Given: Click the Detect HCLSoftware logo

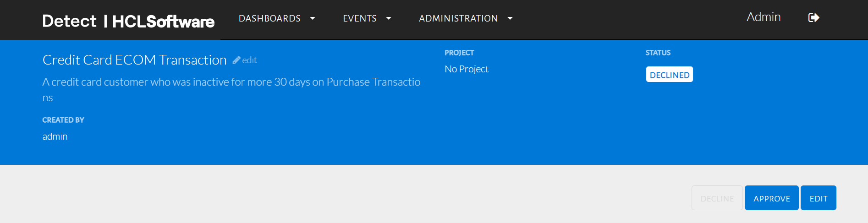Looking at the screenshot, I should 128,21.
